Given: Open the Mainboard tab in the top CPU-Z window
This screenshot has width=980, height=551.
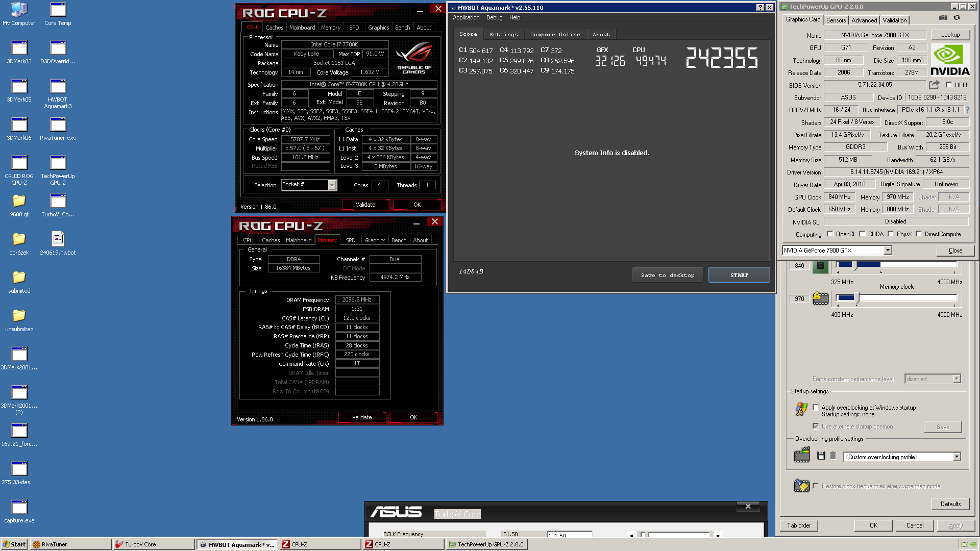Looking at the screenshot, I should (x=302, y=28).
